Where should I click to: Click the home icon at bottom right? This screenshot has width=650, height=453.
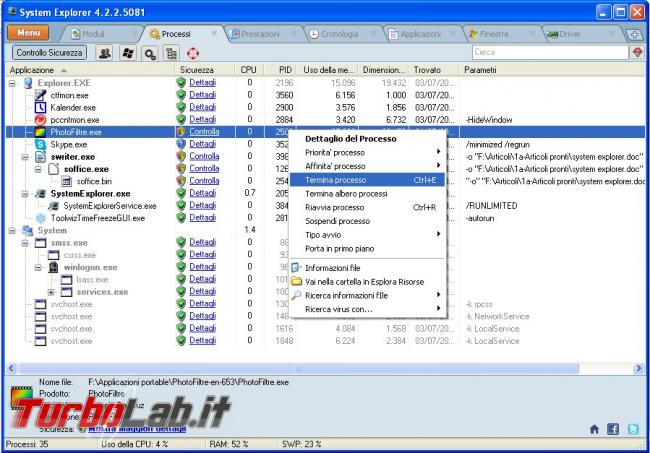tap(594, 429)
